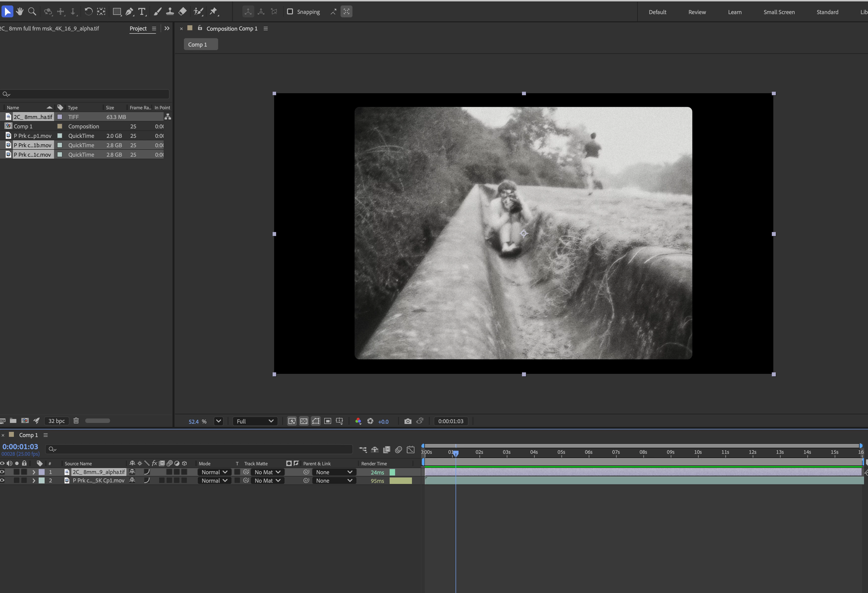Enable the Snapping checkbox
Screen dimensions: 868x593
click(290, 12)
